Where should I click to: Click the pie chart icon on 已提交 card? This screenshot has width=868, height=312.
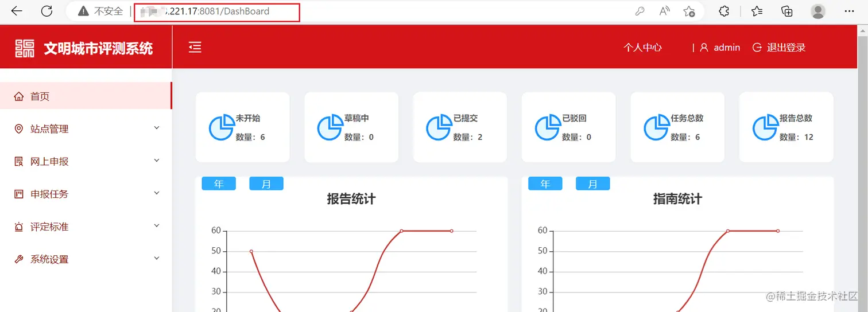coord(439,127)
